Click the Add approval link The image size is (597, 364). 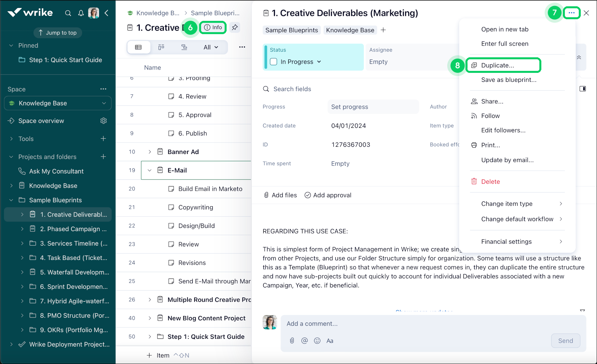[x=328, y=195]
